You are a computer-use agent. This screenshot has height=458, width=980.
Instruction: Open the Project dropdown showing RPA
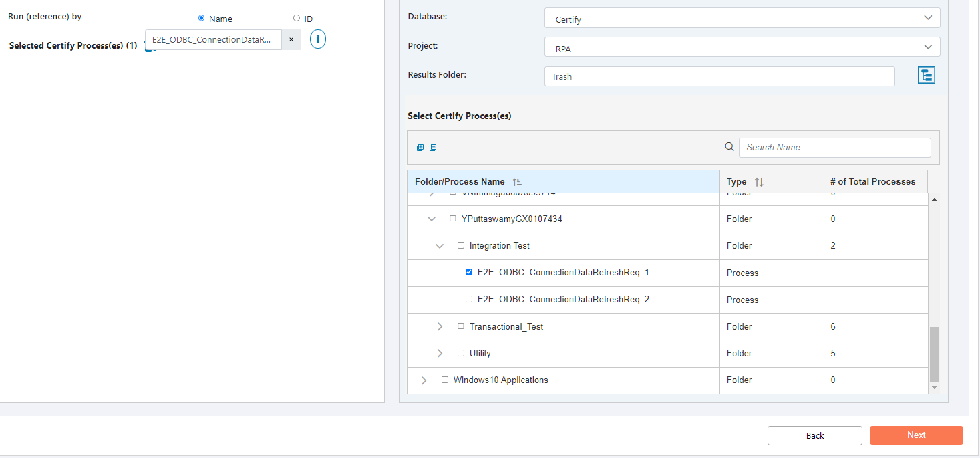click(x=742, y=47)
